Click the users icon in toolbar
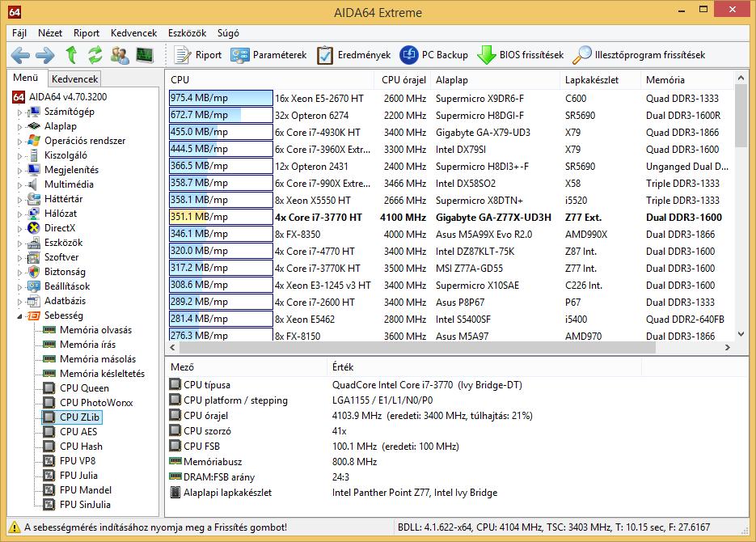 tap(120, 55)
